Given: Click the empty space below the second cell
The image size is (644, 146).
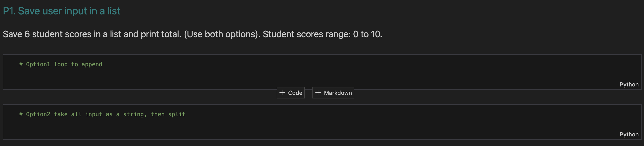Looking at the screenshot, I should 322,144.
